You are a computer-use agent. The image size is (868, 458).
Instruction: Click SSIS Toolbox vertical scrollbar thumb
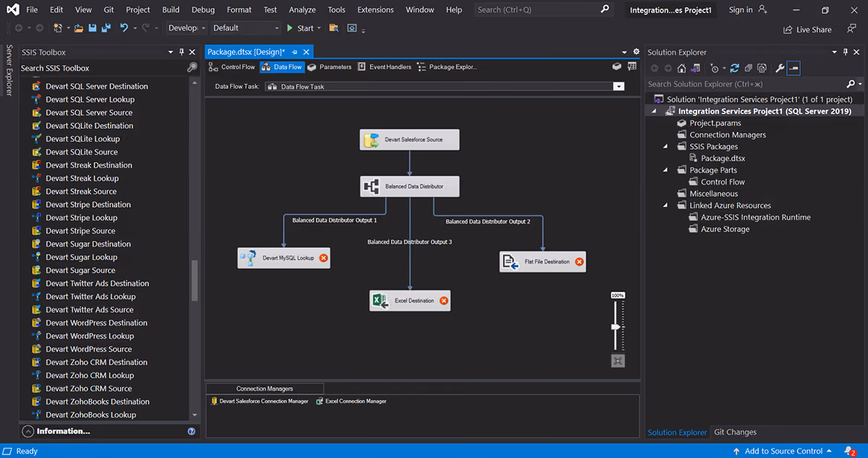point(195,281)
